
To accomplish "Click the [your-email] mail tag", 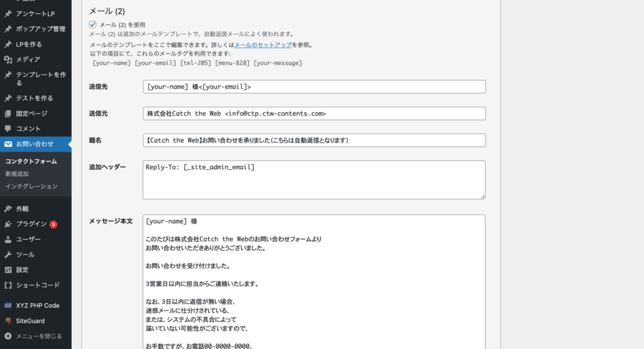I will (155, 63).
